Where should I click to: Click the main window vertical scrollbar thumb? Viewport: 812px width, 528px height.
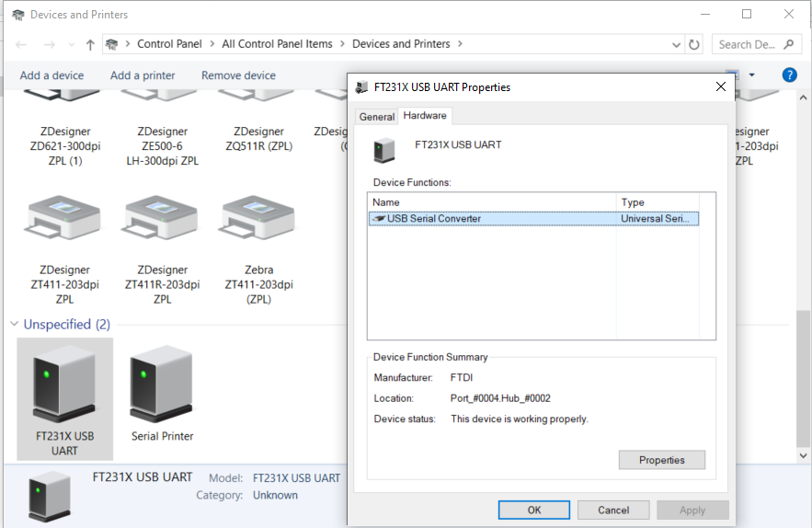(x=803, y=379)
